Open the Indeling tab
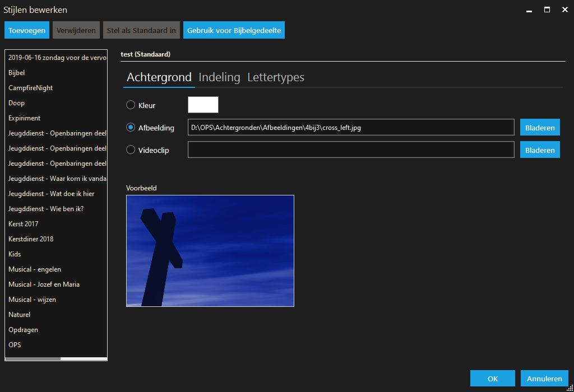Viewport: 574px width, 392px height. click(219, 77)
